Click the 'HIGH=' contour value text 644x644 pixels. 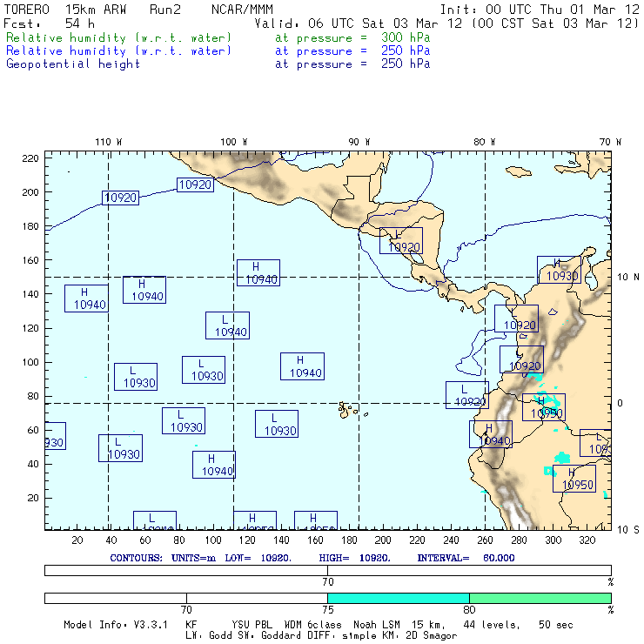pyautogui.click(x=354, y=558)
